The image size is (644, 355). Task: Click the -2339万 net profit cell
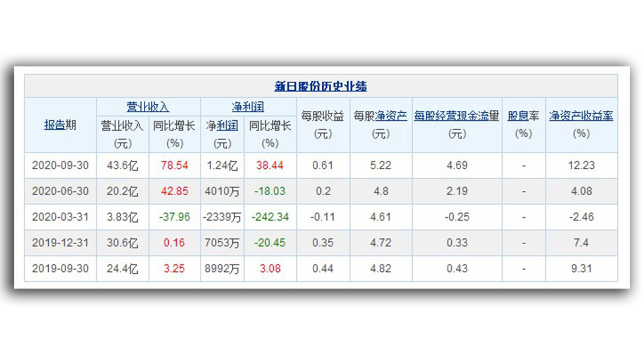click(222, 217)
